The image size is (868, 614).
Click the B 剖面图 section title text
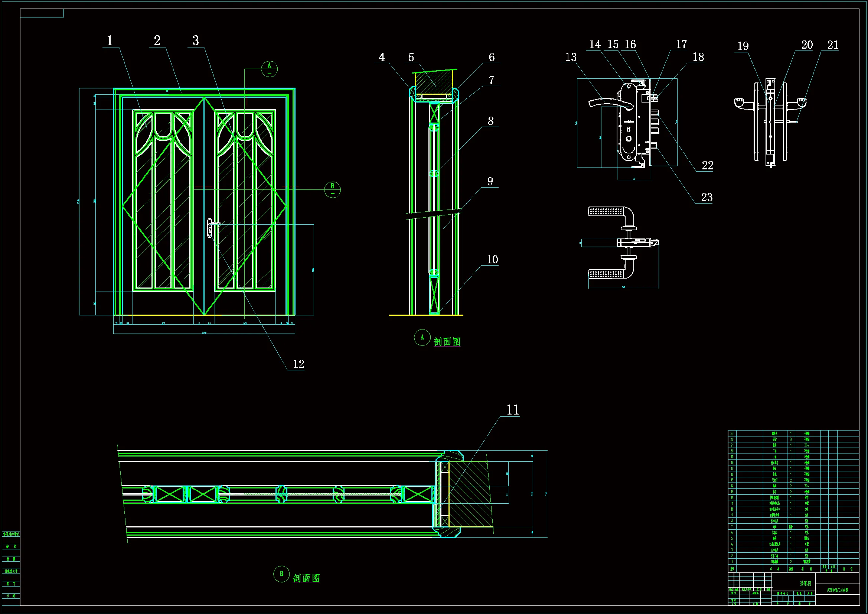pos(306,578)
